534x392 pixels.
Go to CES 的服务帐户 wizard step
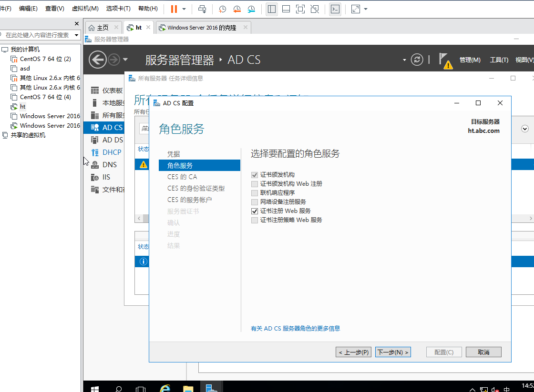189,200
